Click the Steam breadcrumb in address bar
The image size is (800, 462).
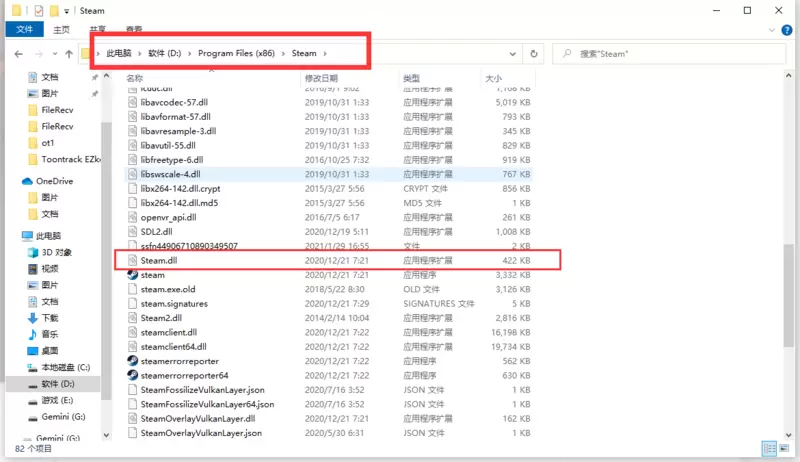[x=304, y=53]
